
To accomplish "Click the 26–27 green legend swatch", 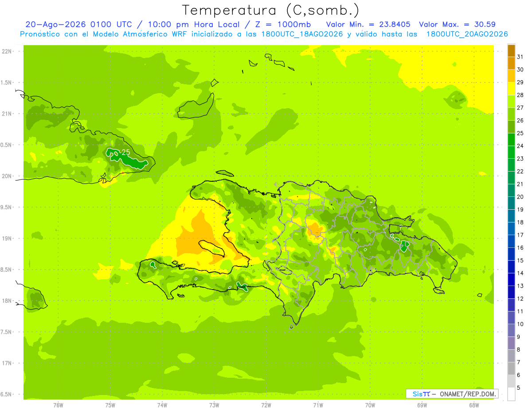I will 511,114.
